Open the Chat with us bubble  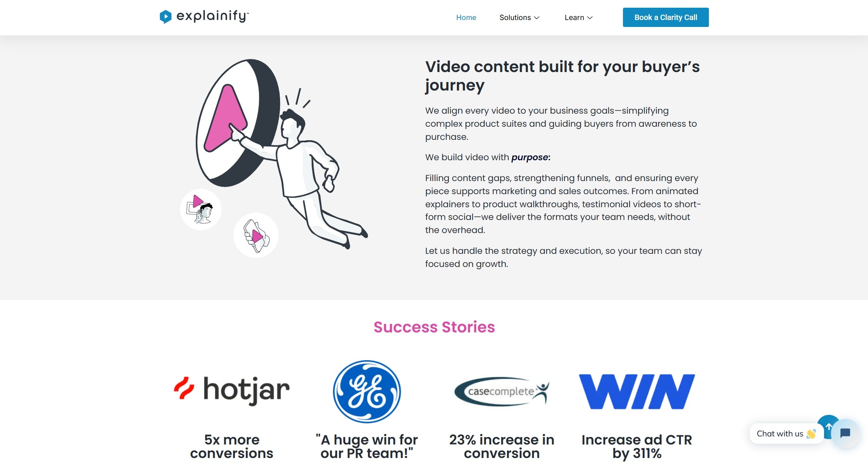tap(786, 434)
